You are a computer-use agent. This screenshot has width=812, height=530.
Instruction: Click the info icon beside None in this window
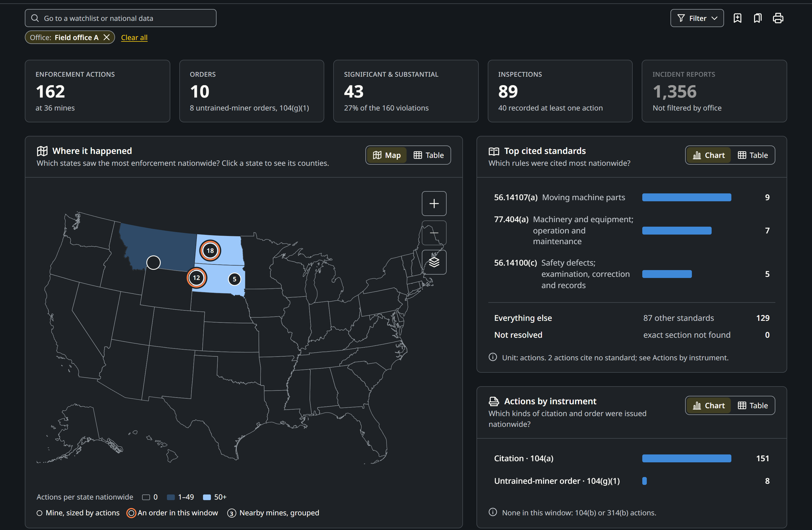point(493,512)
